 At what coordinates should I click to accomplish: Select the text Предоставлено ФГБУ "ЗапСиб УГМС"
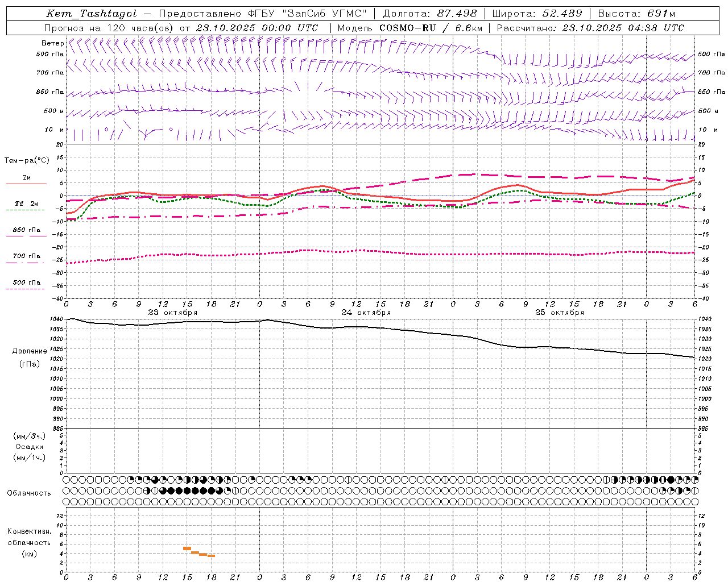pos(263,14)
